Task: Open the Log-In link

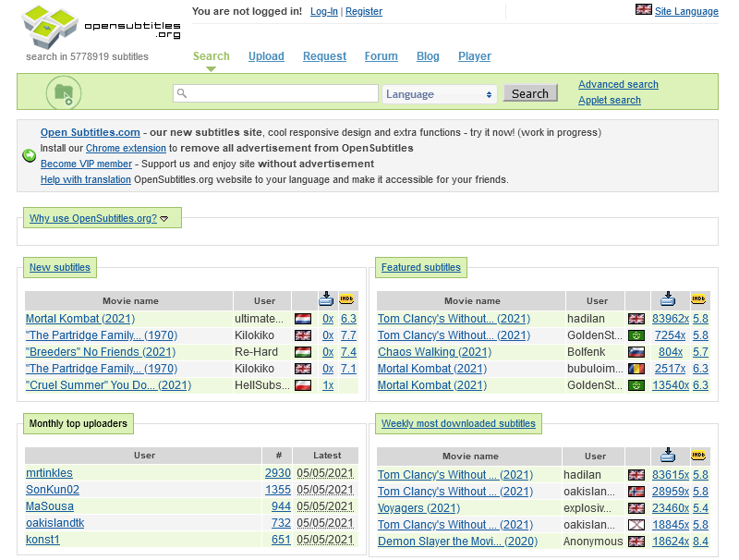Action: [x=323, y=11]
